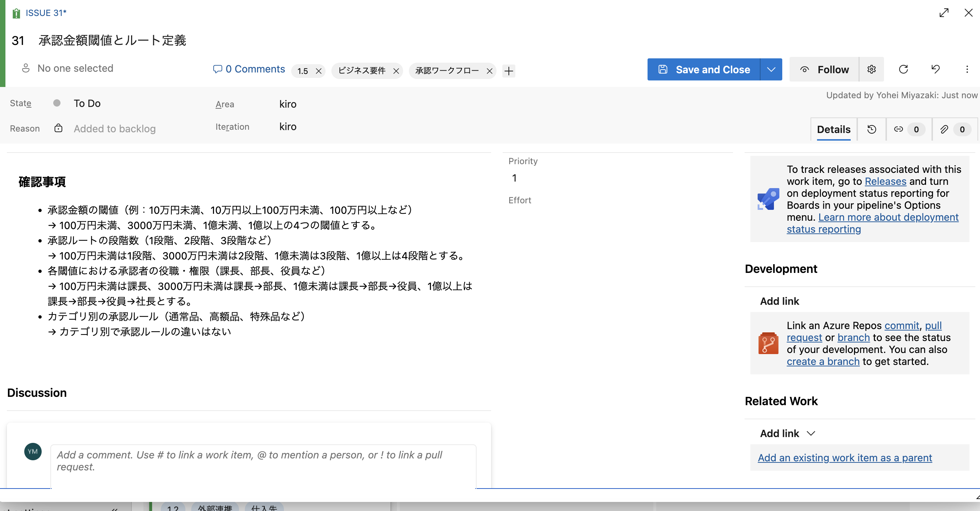Image resolution: width=980 pixels, height=511 pixels.
Task: Open the Links tab
Action: [x=908, y=129]
